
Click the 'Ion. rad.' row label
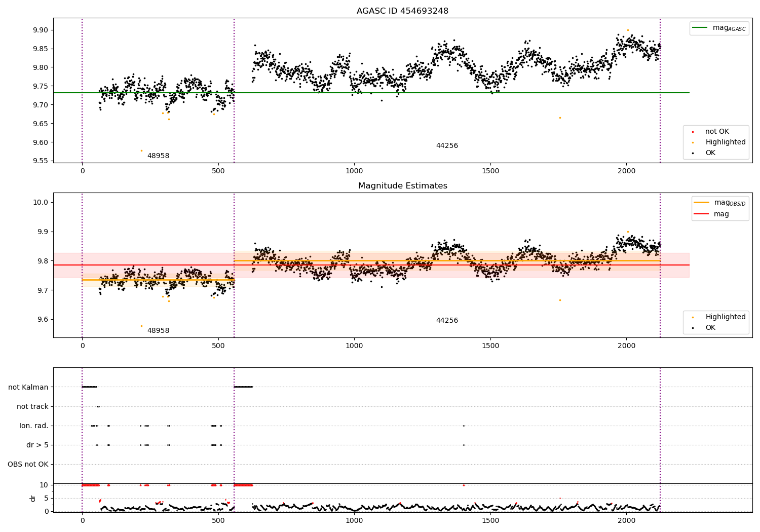tap(34, 426)
